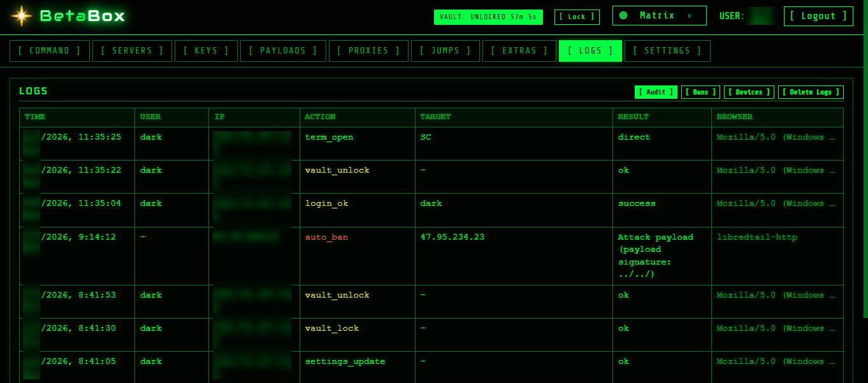Click the vault unlocked status badge
Viewport: 868px width, 383px height.
(488, 17)
